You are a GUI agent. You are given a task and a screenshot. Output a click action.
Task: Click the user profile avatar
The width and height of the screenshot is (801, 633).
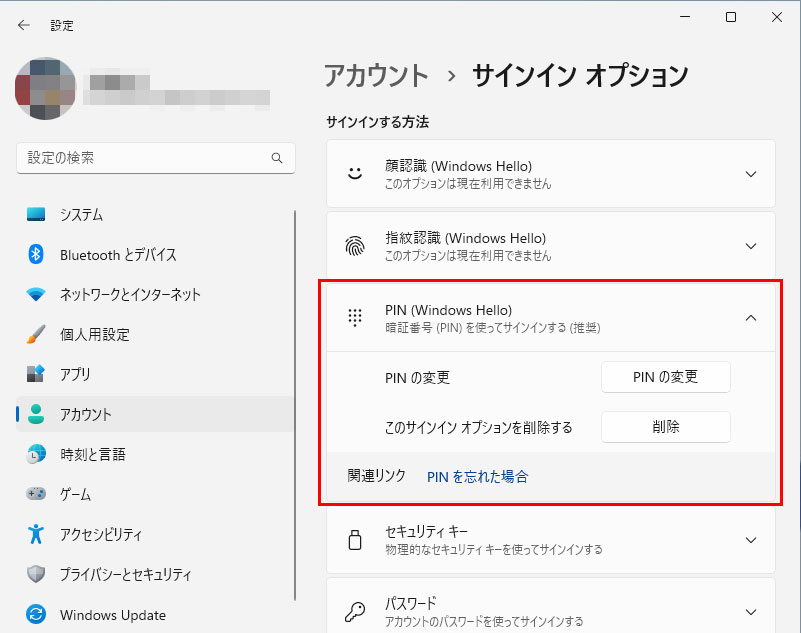[45, 88]
